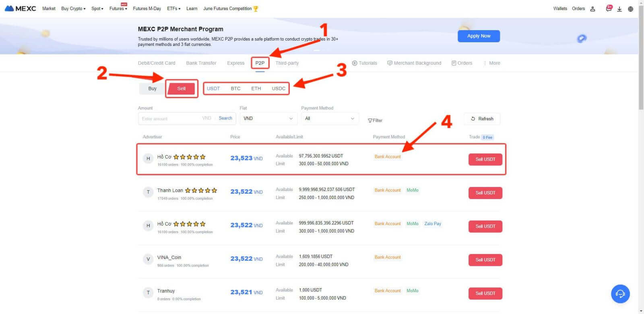The width and height of the screenshot is (644, 314).
Task: Open Orders in top navigation bar
Action: [x=578, y=8]
